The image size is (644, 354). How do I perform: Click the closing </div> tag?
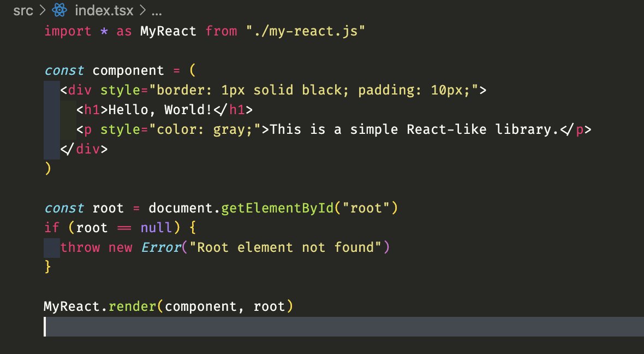coord(84,149)
